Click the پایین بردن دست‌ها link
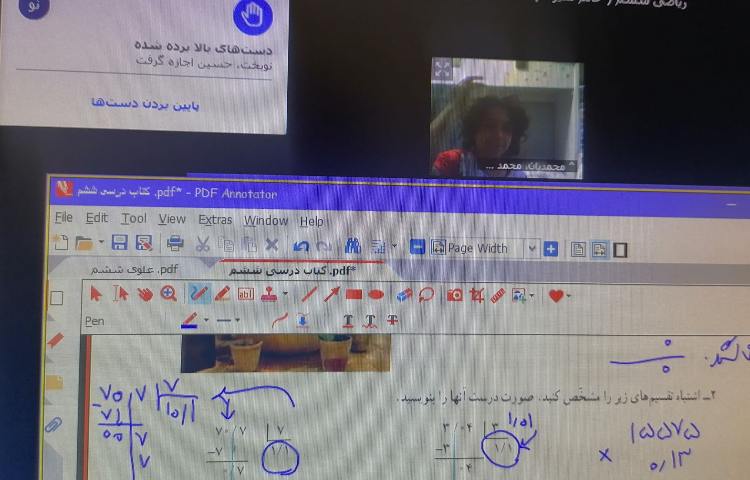The width and height of the screenshot is (750, 480). click(x=146, y=102)
